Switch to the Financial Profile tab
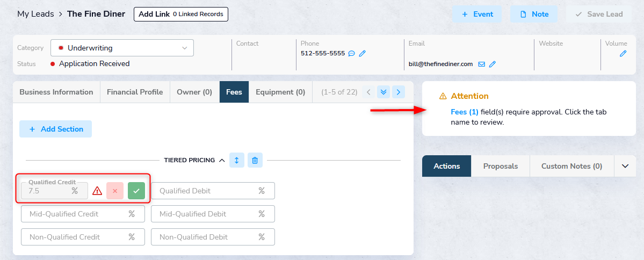 pos(135,92)
